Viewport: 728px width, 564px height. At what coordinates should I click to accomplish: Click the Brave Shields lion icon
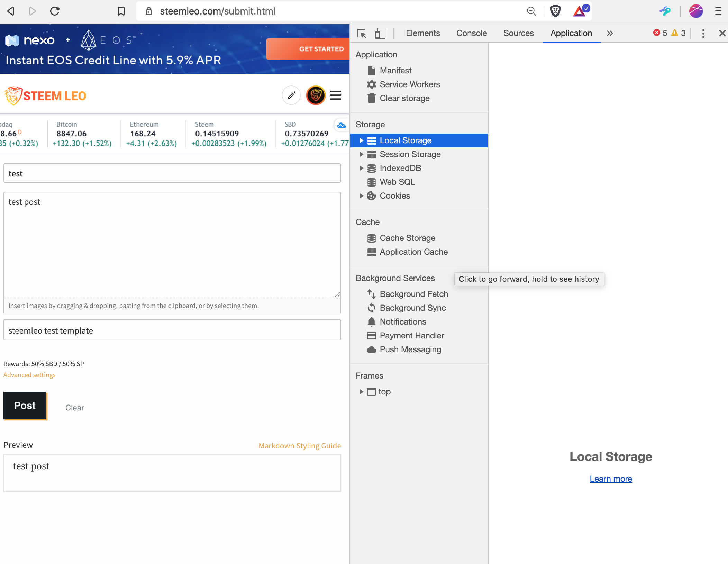coord(555,11)
